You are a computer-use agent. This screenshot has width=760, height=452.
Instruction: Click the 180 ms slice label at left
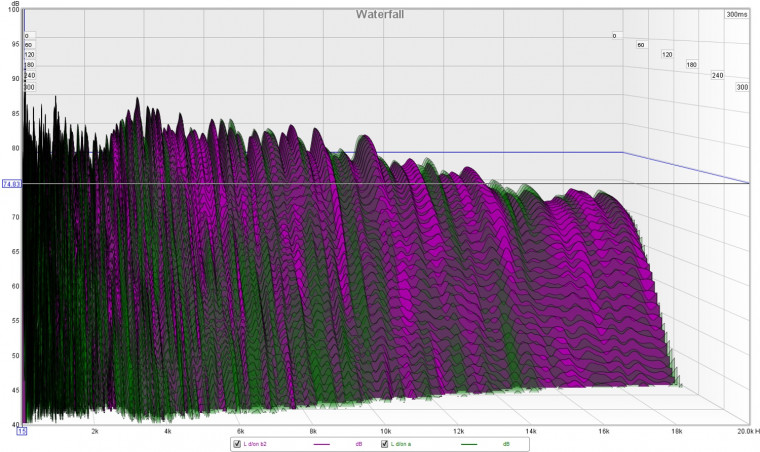click(29, 65)
